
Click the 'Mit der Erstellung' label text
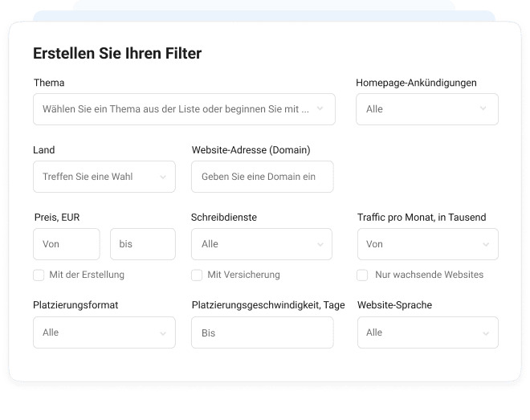pyautogui.click(x=87, y=275)
